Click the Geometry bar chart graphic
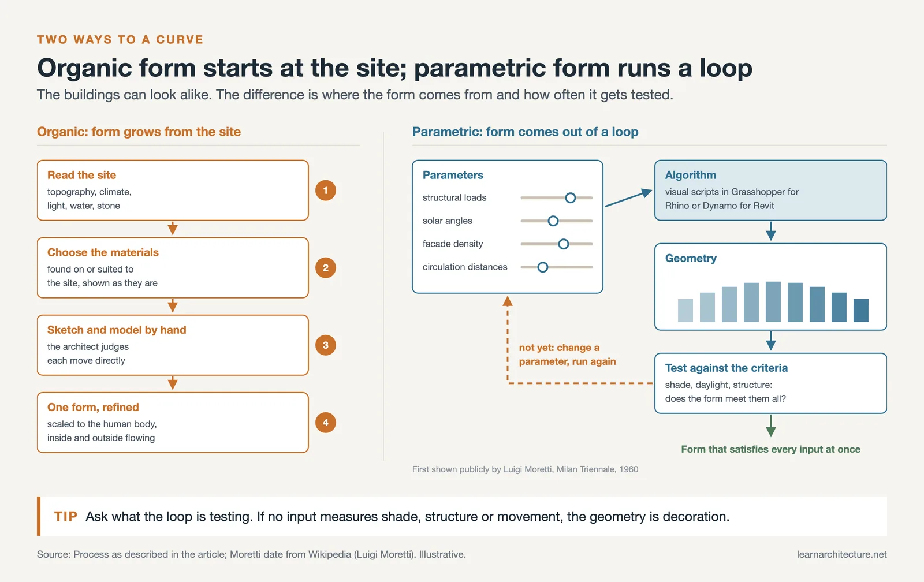Screen dimensions: 924x582 click(773, 301)
